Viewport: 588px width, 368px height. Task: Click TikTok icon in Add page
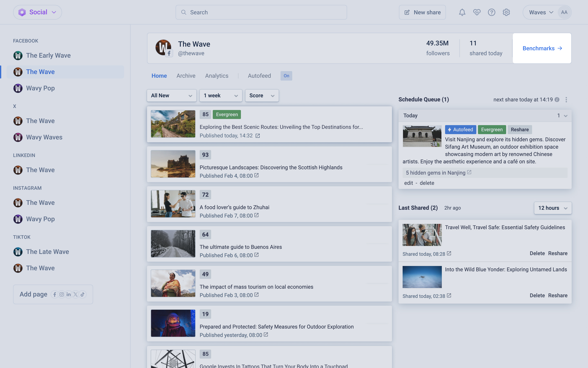83,294
